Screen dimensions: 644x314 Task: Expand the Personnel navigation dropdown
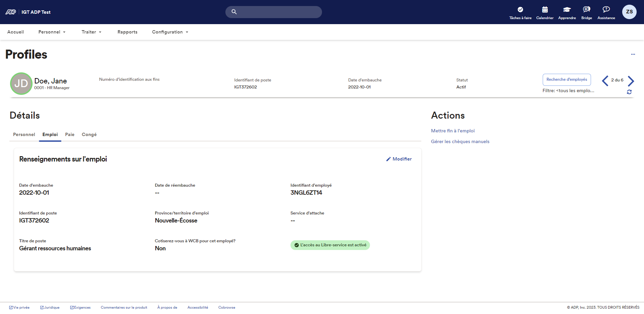[x=52, y=32]
